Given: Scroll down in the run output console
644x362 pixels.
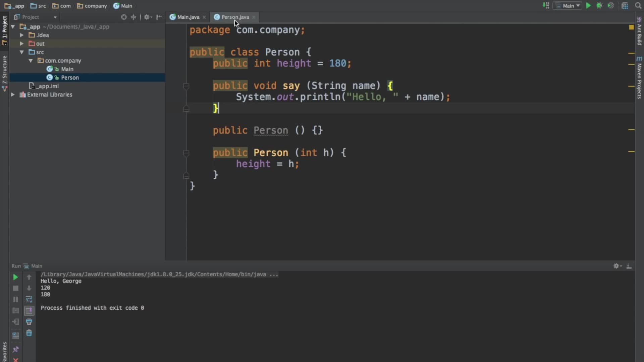Looking at the screenshot, I should (x=29, y=288).
